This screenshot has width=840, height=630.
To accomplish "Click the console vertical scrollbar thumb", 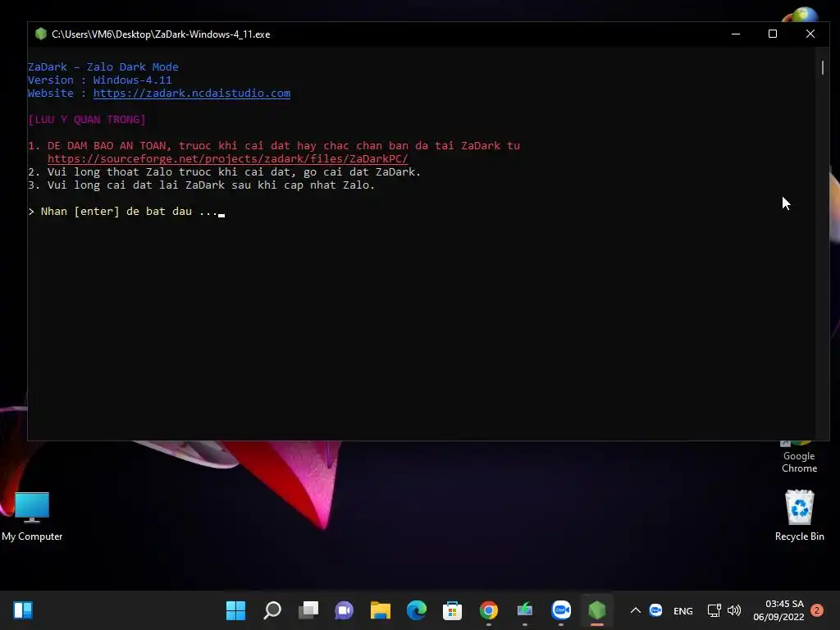I will coord(822,67).
